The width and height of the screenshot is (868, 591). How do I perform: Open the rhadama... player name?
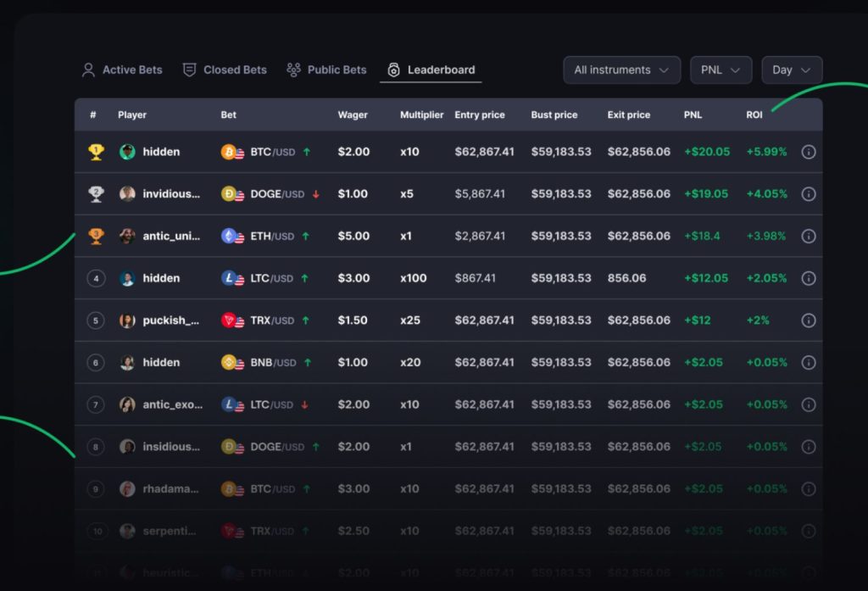click(170, 488)
